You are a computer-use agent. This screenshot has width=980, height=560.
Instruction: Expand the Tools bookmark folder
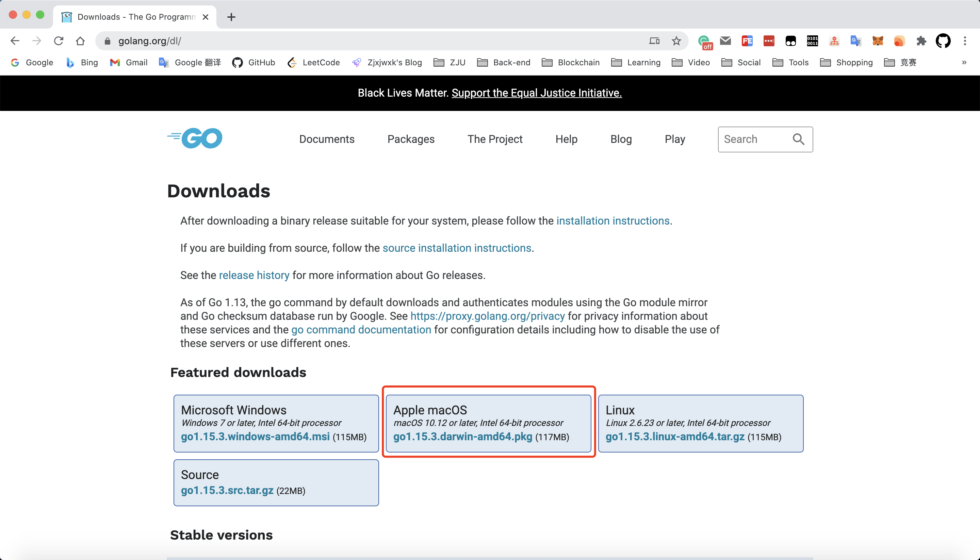coord(790,62)
